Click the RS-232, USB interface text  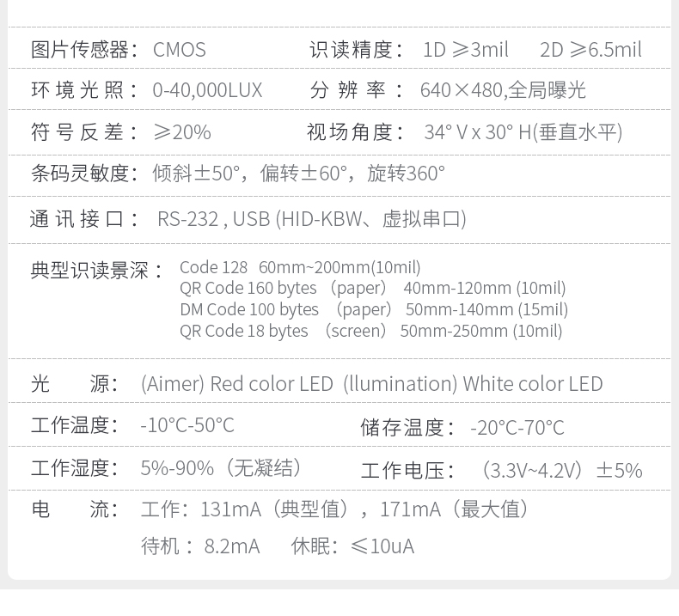[x=312, y=218]
